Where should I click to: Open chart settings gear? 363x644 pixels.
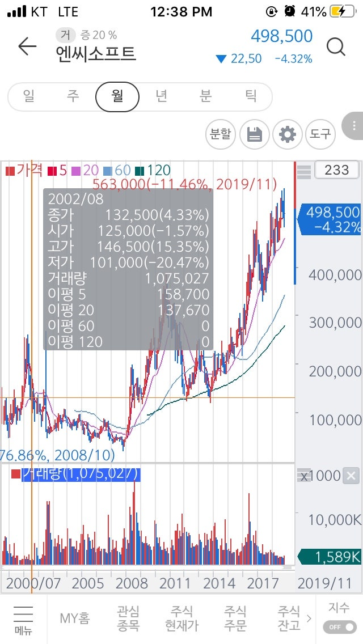(288, 134)
